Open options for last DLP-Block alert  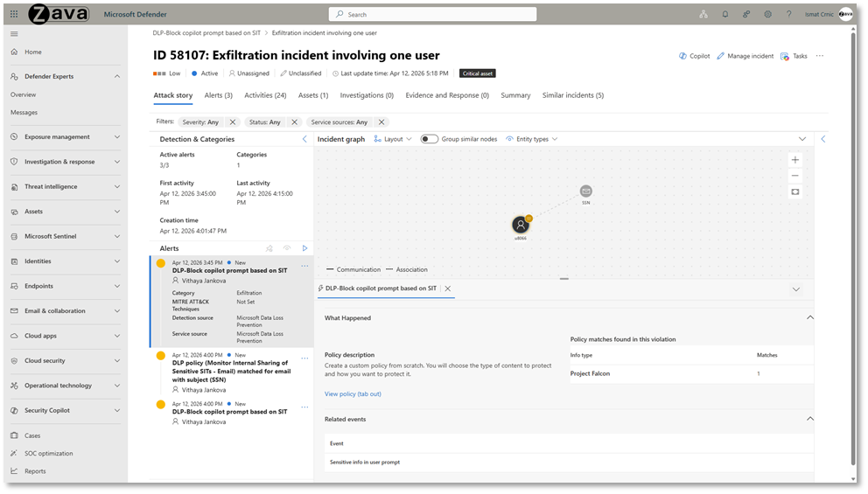click(x=304, y=407)
